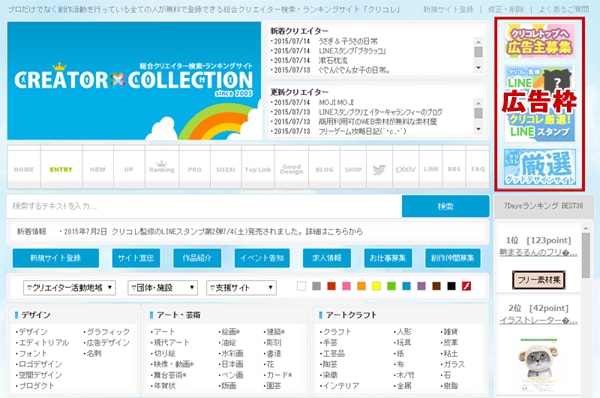Open the フリー素材集 banner in ranking
Viewport: 600px width, 398px height.
538,280
